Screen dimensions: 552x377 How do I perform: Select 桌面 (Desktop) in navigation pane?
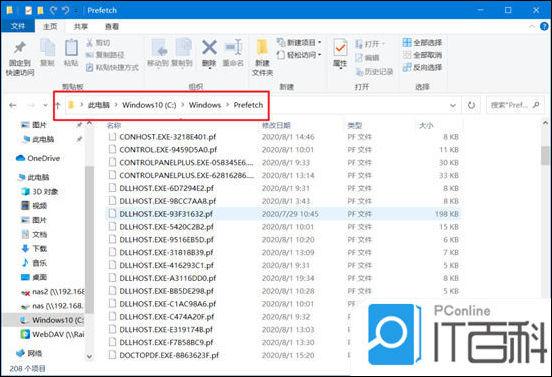[x=34, y=277]
